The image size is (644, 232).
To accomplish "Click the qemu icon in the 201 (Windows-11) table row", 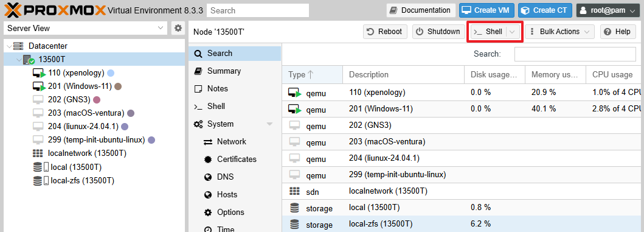I will click(294, 110).
